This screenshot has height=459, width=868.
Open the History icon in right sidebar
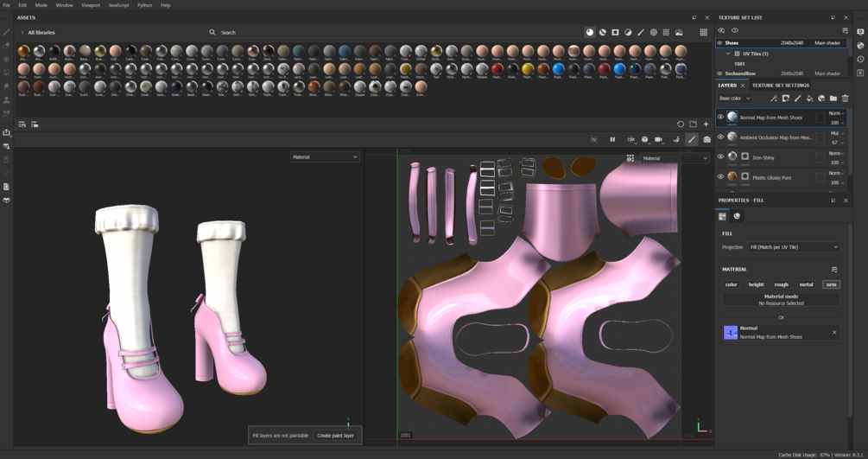click(860, 60)
